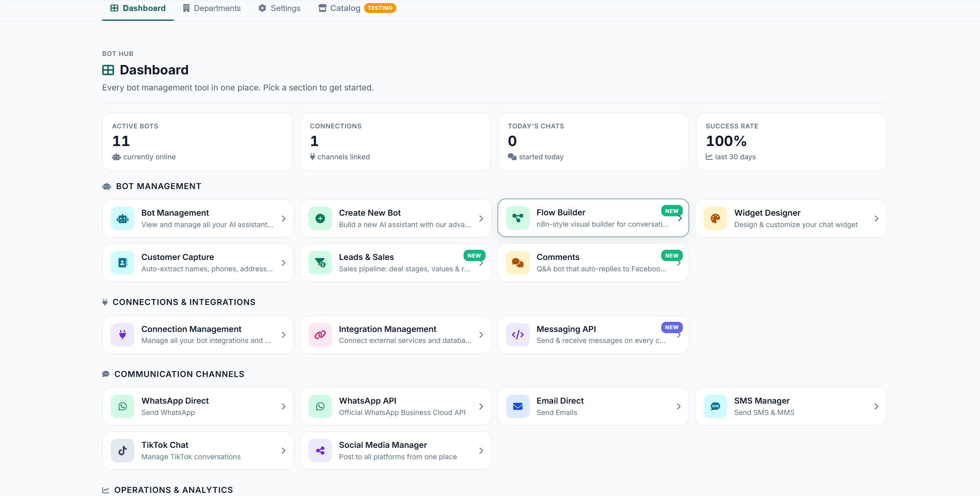The height and width of the screenshot is (496, 980).
Task: Click the grid icon beside Dashboard heading
Action: [x=108, y=70]
